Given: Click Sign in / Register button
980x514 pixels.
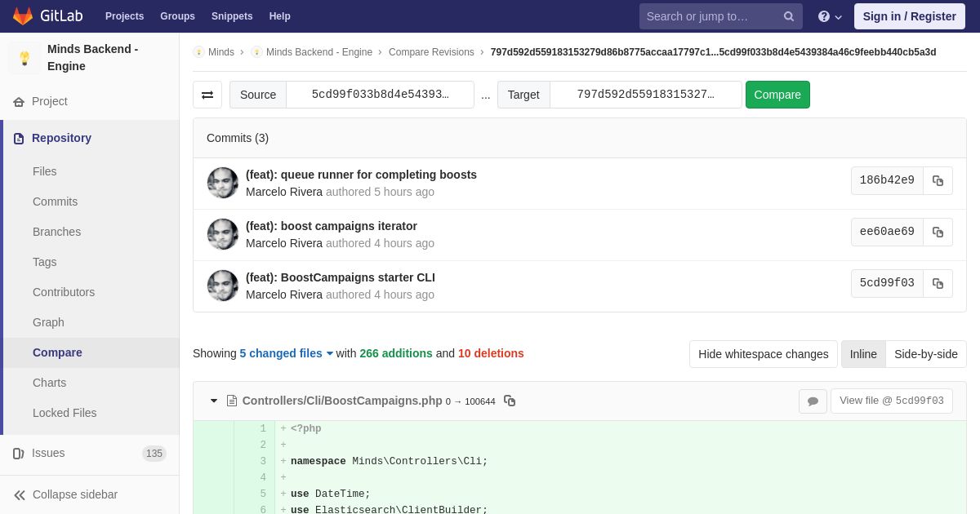Looking at the screenshot, I should click(x=909, y=16).
